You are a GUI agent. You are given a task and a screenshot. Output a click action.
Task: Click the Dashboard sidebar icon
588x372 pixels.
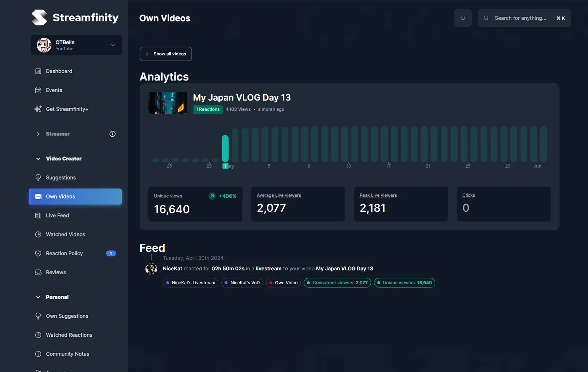(x=38, y=71)
